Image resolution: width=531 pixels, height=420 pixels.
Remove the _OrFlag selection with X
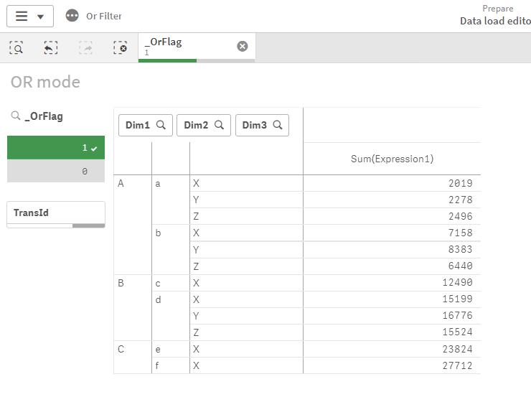point(243,46)
